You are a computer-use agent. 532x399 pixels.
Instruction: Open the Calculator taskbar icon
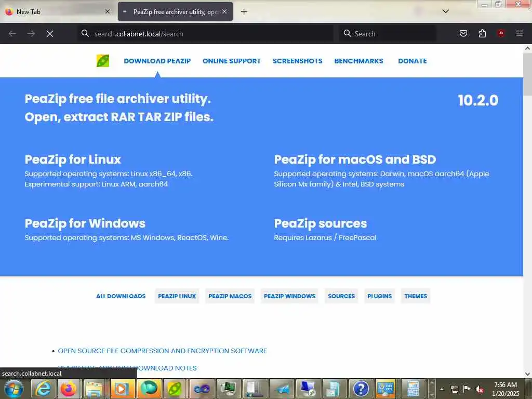tap(413, 389)
